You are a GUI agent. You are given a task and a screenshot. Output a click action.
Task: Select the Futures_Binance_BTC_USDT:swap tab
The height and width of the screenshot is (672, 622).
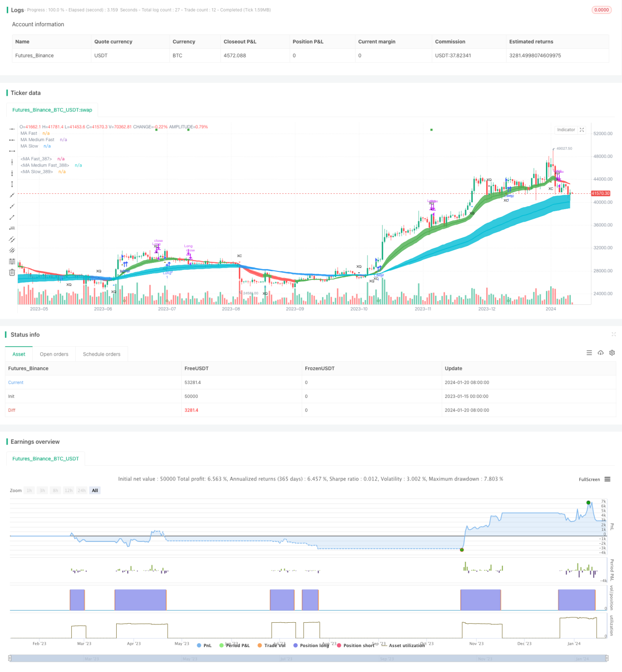(x=52, y=110)
